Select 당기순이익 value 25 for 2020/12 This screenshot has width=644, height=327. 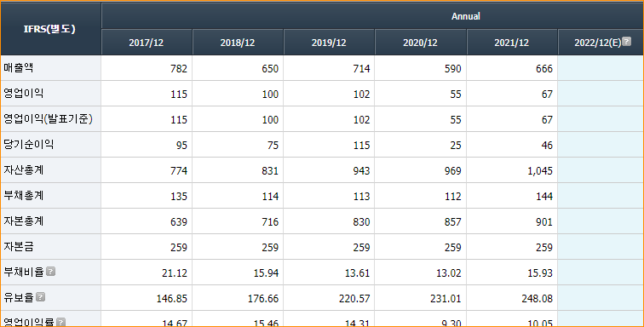(456, 145)
